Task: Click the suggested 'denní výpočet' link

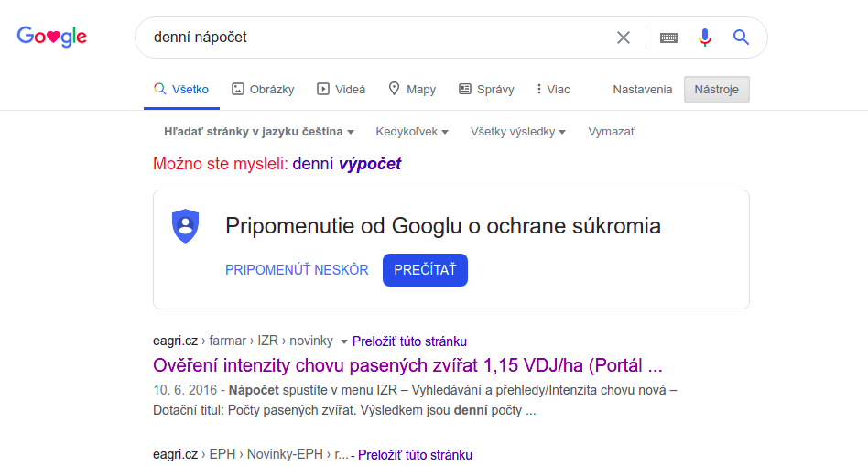Action: [346, 164]
